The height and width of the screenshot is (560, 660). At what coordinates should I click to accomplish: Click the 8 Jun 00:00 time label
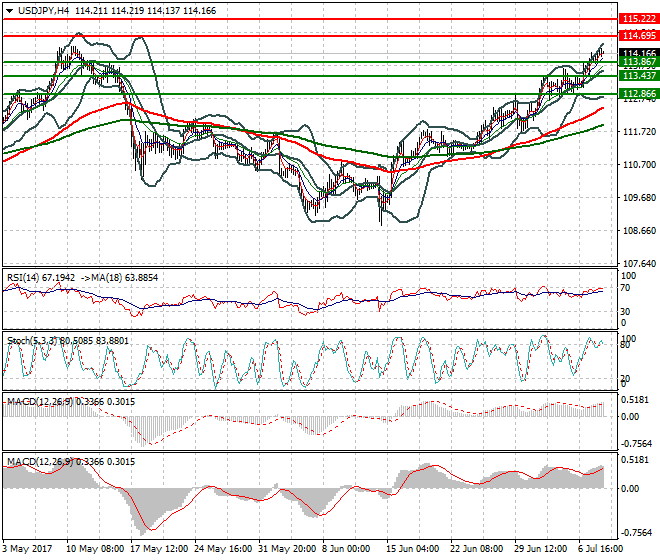[x=346, y=549]
